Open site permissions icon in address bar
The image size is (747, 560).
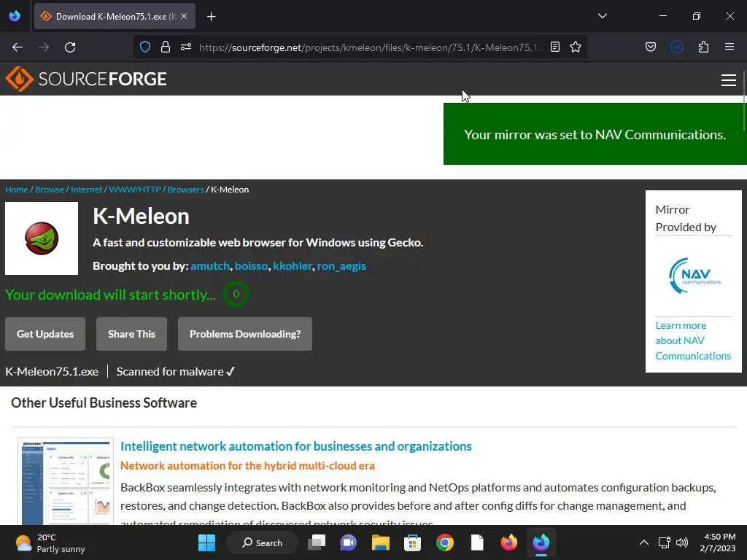186,47
